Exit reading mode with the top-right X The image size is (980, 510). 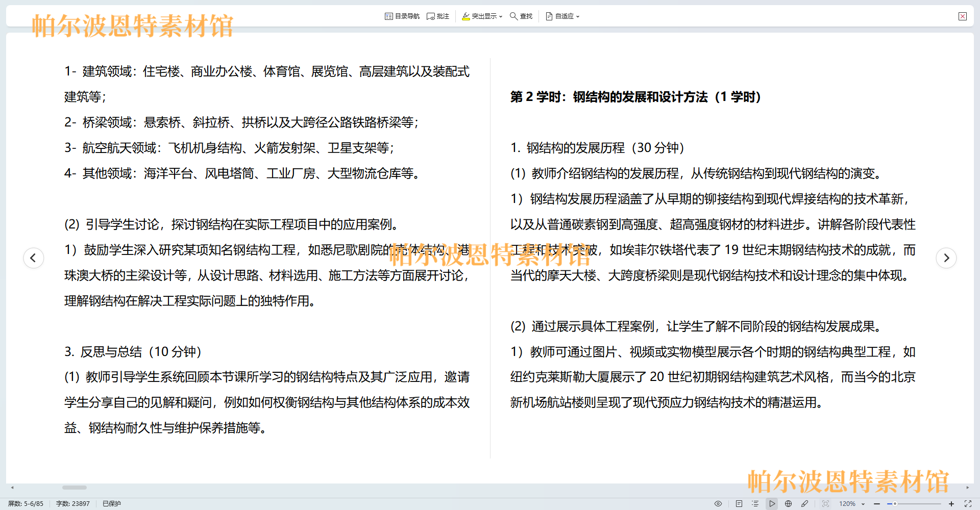(x=963, y=16)
